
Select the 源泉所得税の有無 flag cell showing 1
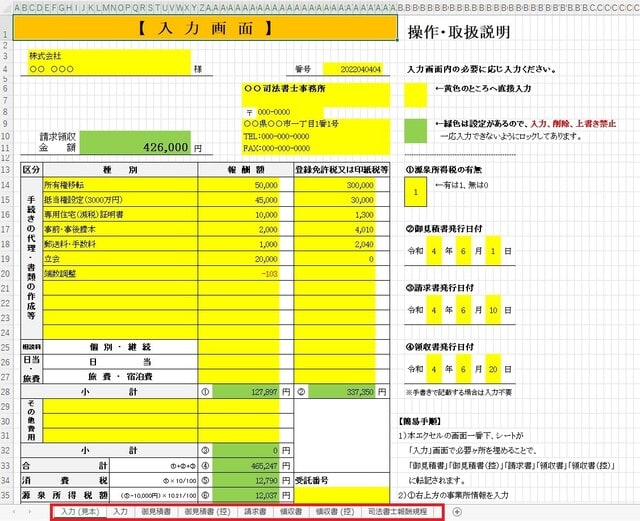(x=416, y=192)
